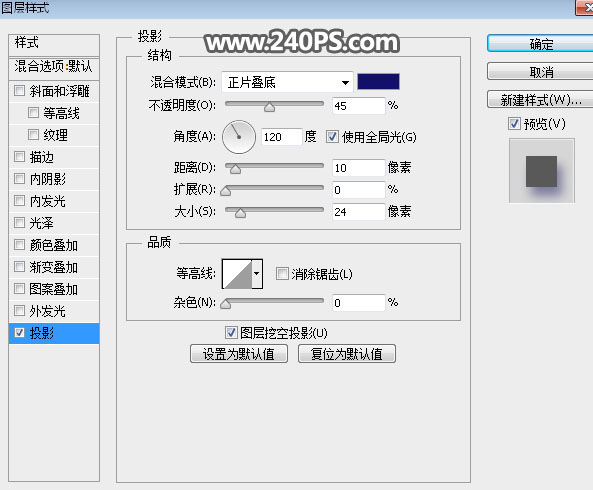Viewport: 593px width, 490px height.
Task: Click 复位为默认值 button
Action: click(346, 354)
